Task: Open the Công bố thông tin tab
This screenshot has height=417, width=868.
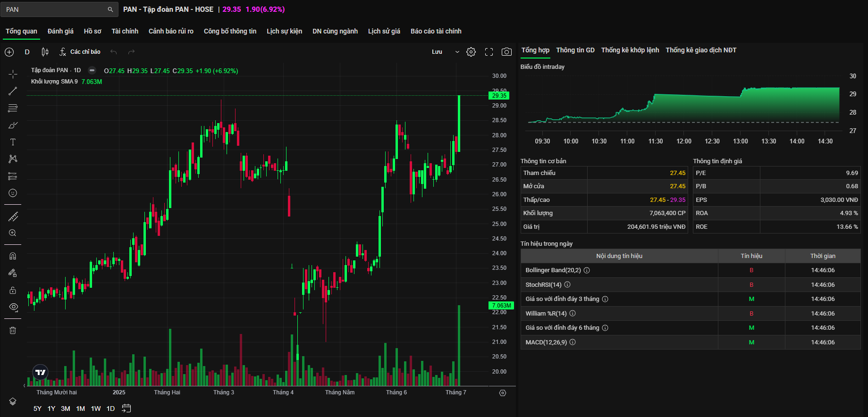Action: point(230,31)
